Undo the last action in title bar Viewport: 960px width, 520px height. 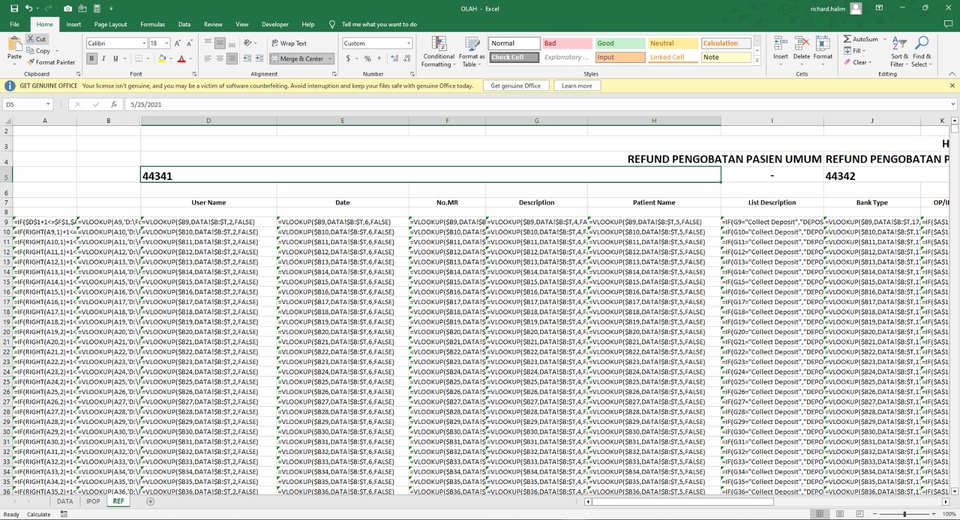click(29, 9)
